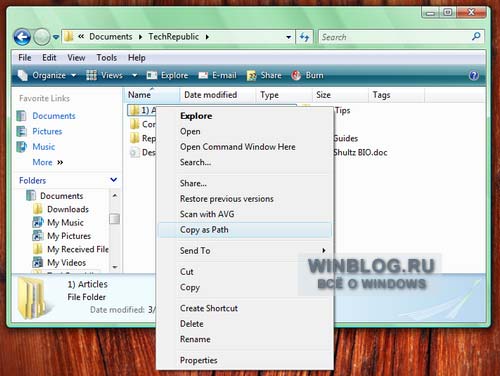Choose Cut in the context menu
Image resolution: width=500 pixels, height=376 pixels.
(x=245, y=272)
